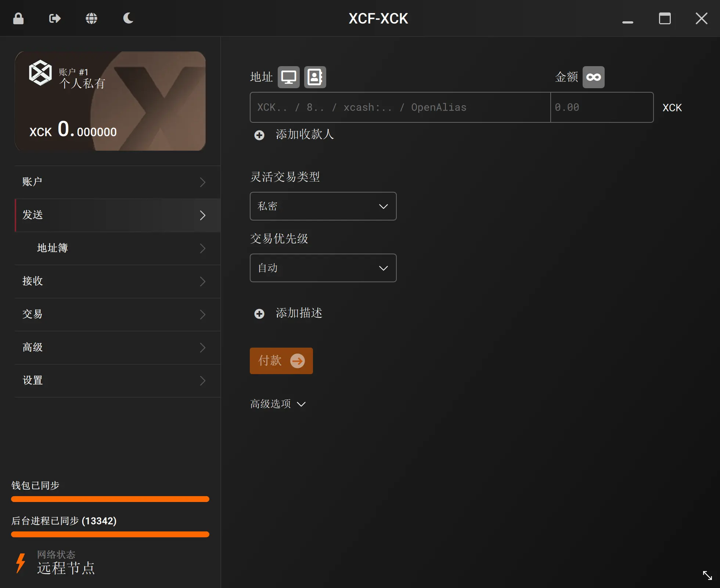720x588 pixels.
Task: Expand 高级选项 section
Action: point(278,404)
